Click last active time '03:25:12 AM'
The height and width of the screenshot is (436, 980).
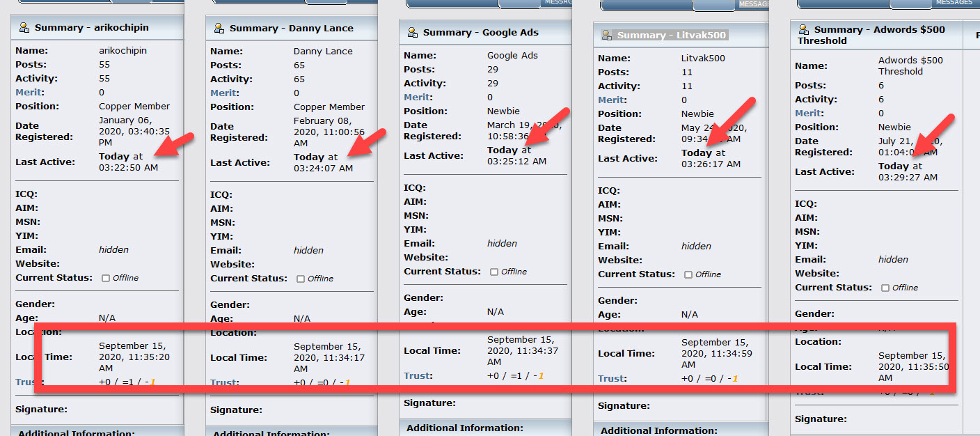pos(516,162)
